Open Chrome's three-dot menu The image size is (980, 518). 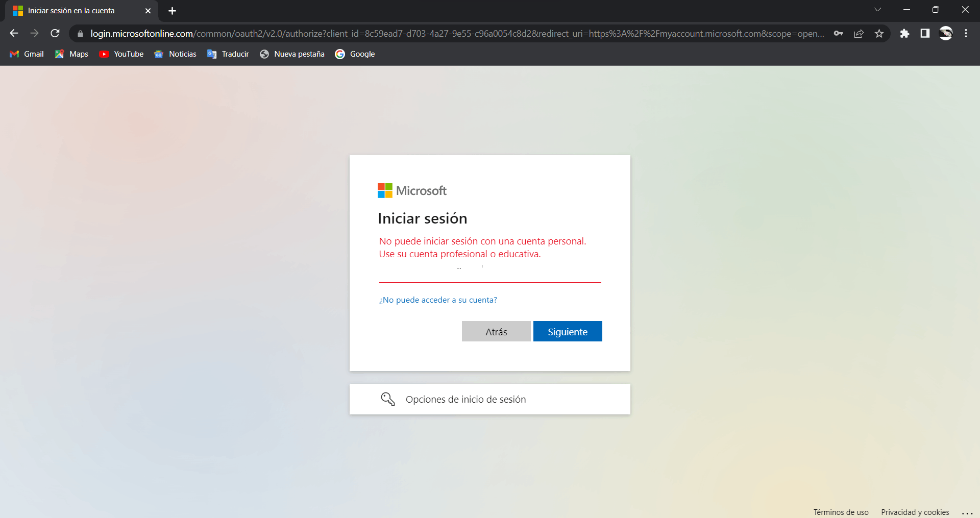click(x=966, y=33)
